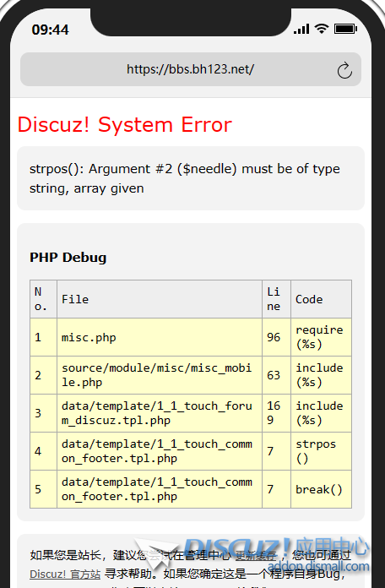Screen dimensions: 385x588
Task: Tap the battery status icon
Action: [x=345, y=29]
